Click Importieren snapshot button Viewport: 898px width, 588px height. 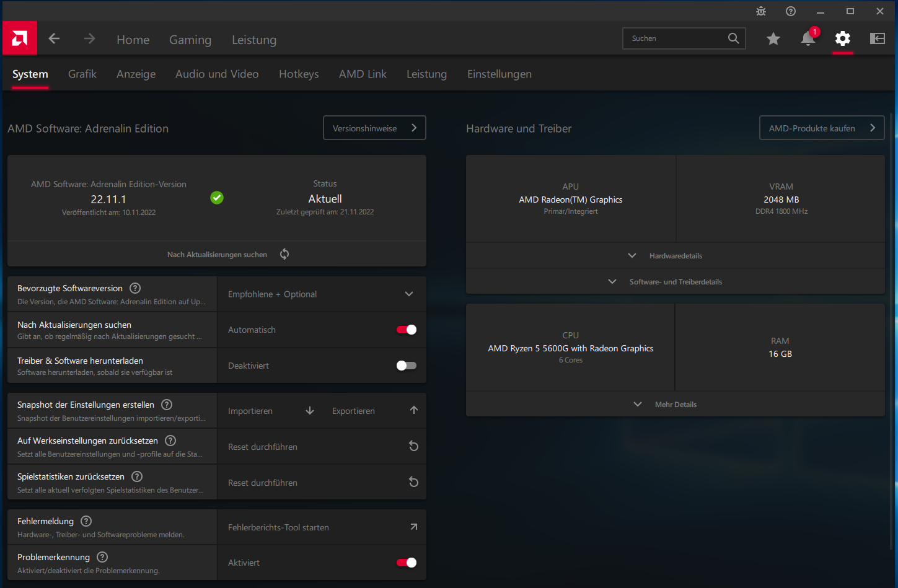click(x=271, y=411)
